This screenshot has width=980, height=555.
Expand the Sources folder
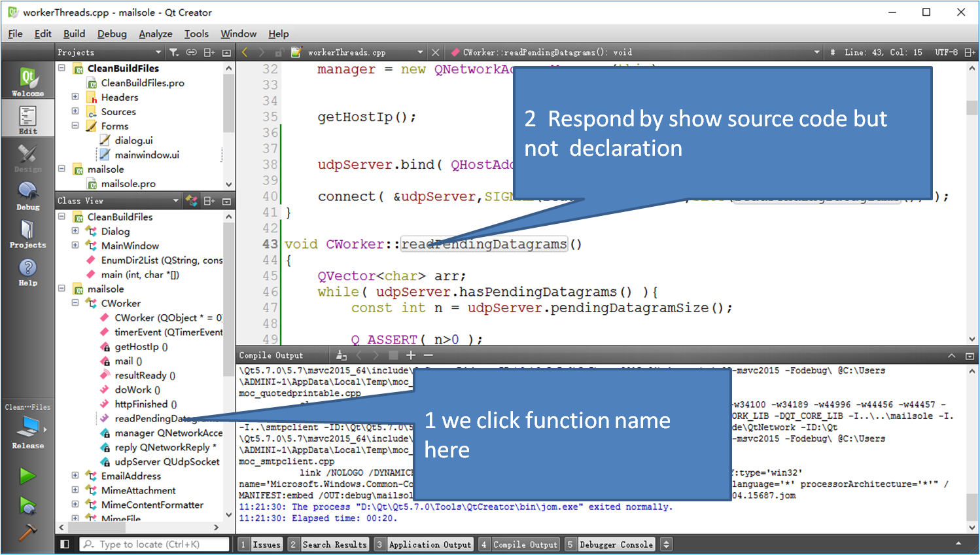[75, 111]
